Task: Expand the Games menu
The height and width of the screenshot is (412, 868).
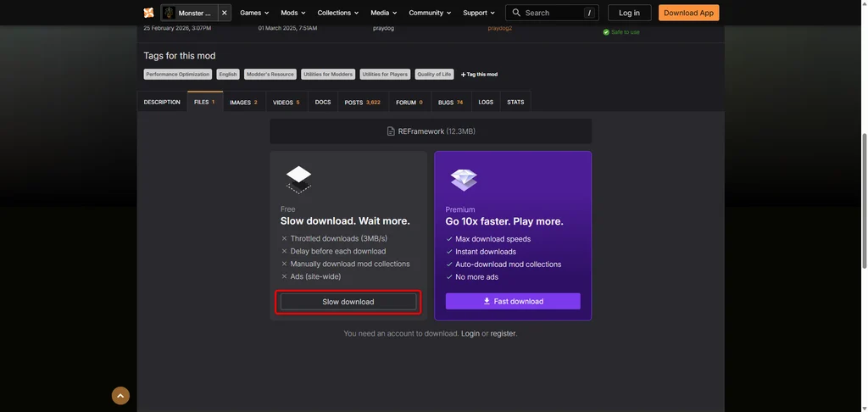Action: pyautogui.click(x=254, y=13)
